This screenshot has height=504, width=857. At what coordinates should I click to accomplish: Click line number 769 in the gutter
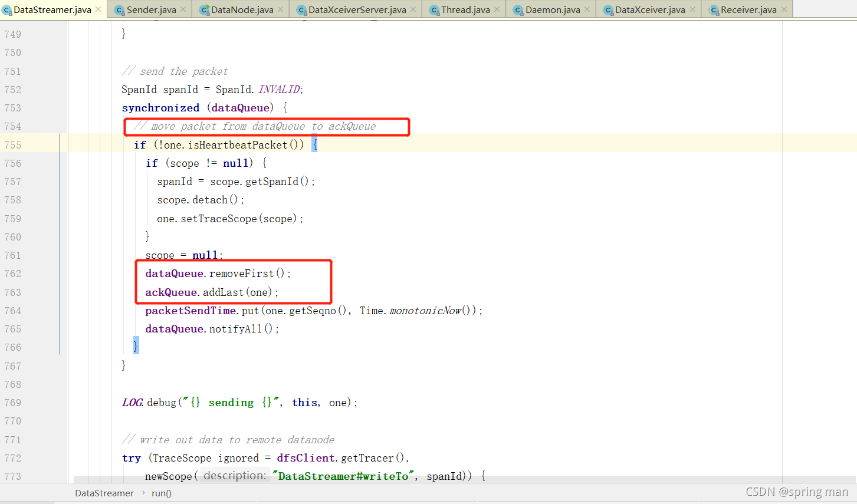[x=12, y=403]
